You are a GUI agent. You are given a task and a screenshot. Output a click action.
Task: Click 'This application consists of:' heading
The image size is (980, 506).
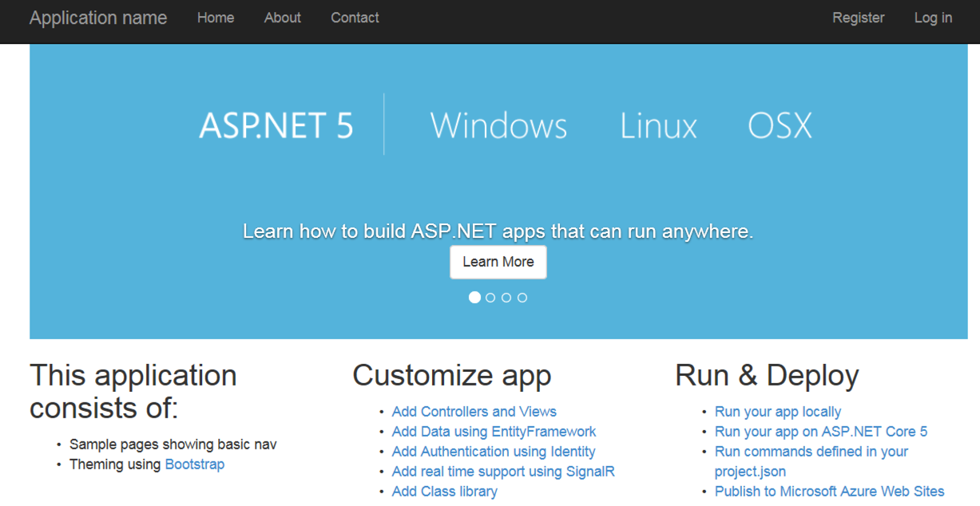(133, 391)
